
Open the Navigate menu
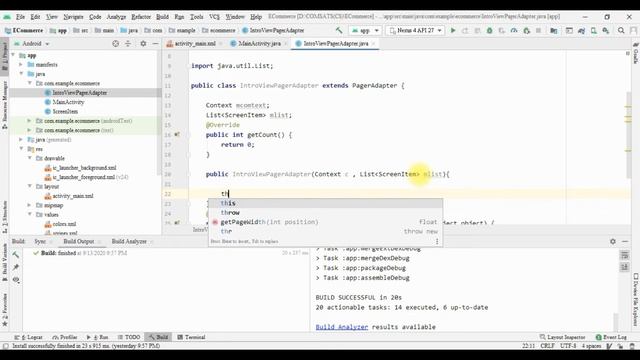pyautogui.click(x=73, y=17)
